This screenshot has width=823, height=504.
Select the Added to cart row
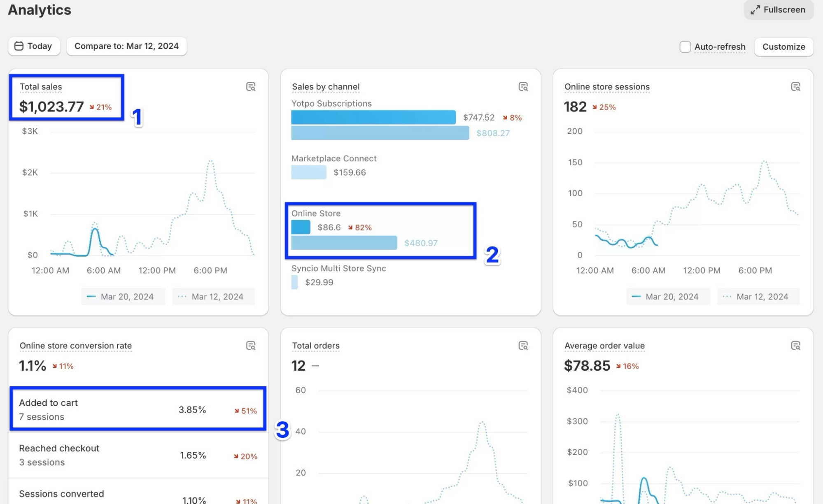[x=138, y=409]
